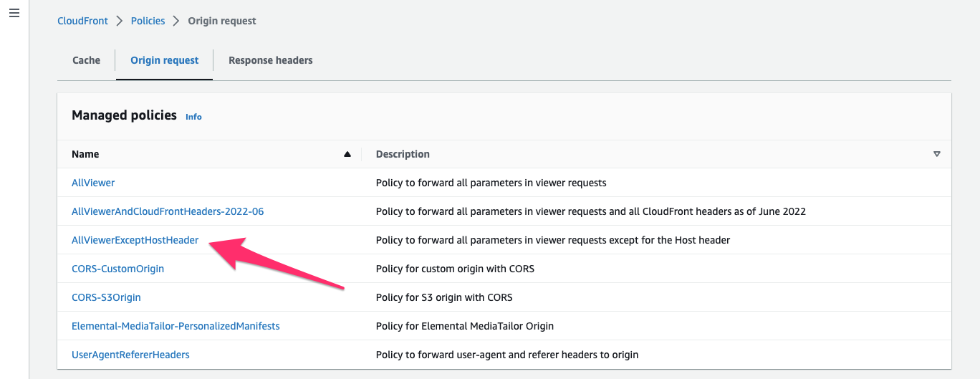Select text 'Policy for S3 origin with CORS'
This screenshot has width=980, height=379.
tap(444, 297)
